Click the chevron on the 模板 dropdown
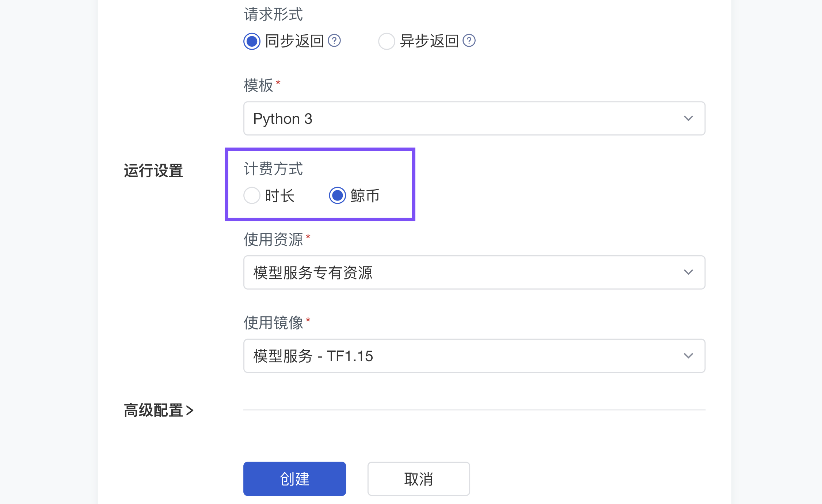This screenshot has height=504, width=822. pyautogui.click(x=689, y=119)
